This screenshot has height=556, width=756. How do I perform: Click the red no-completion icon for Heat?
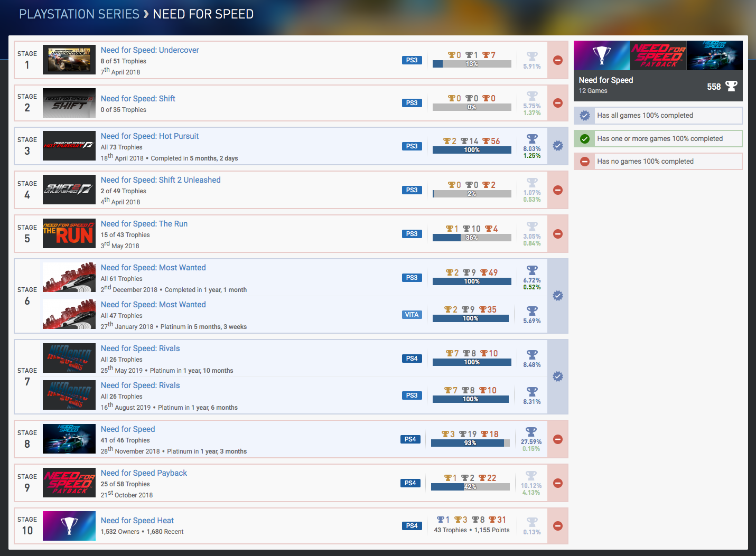[x=558, y=526]
